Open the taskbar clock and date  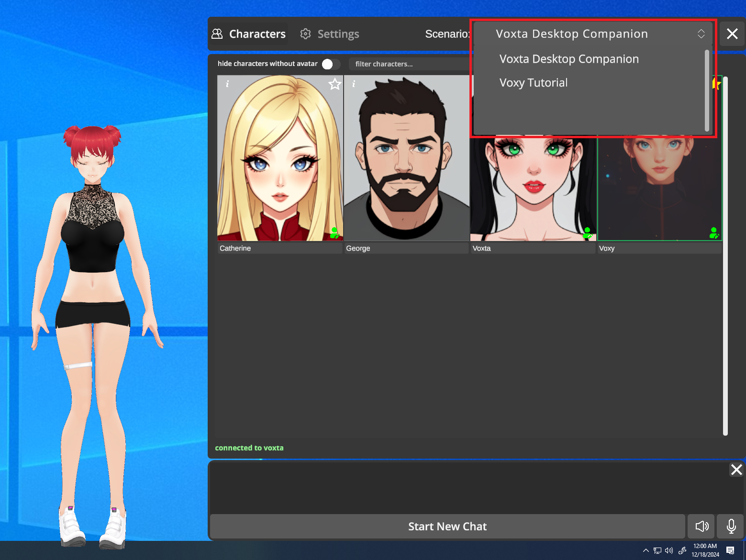click(x=705, y=550)
